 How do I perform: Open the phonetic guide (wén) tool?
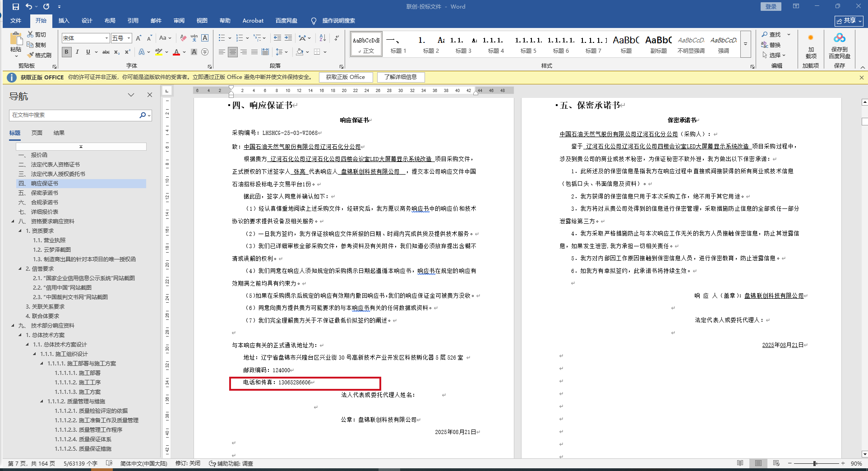pos(194,38)
